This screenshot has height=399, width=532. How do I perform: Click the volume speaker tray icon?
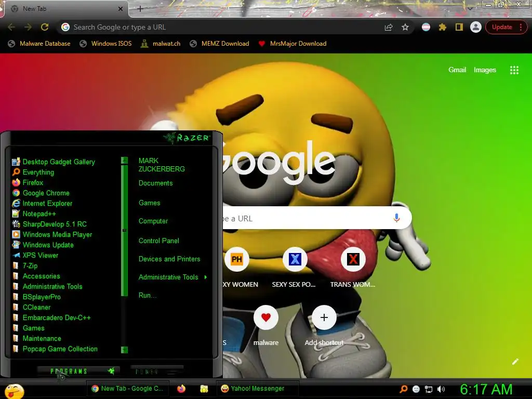click(441, 389)
